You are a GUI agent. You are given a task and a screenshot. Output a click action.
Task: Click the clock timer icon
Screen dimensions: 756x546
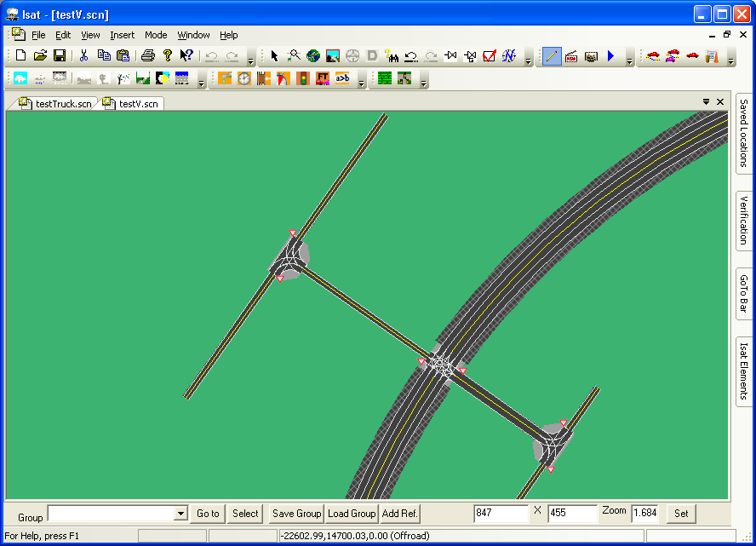244,78
